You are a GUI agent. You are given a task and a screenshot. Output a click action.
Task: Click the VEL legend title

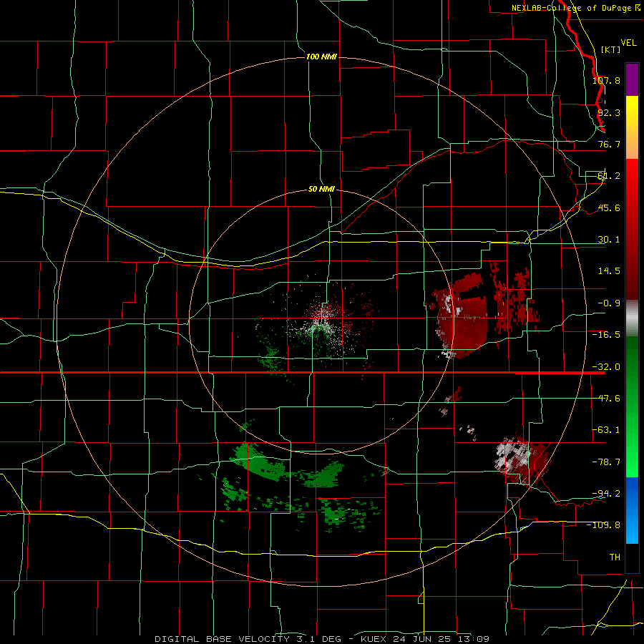coord(628,43)
